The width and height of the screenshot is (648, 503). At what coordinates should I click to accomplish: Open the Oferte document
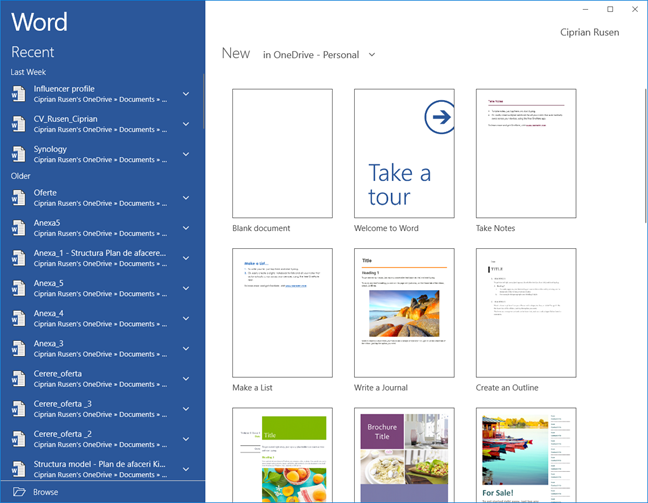pyautogui.click(x=102, y=198)
